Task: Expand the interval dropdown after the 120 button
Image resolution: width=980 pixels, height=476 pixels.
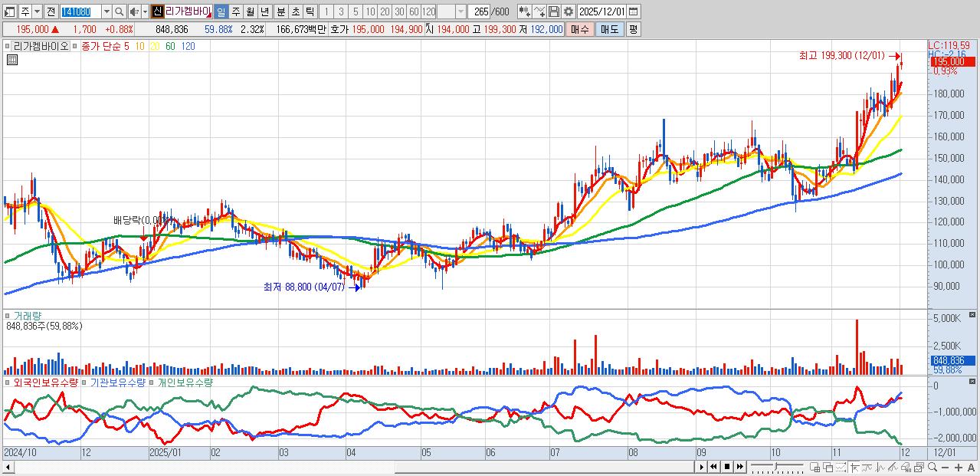Action: point(461,11)
